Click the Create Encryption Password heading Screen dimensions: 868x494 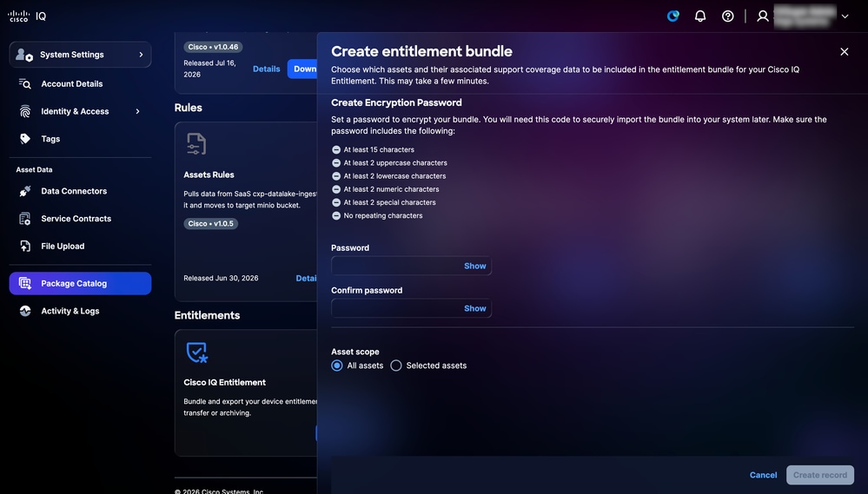click(396, 103)
